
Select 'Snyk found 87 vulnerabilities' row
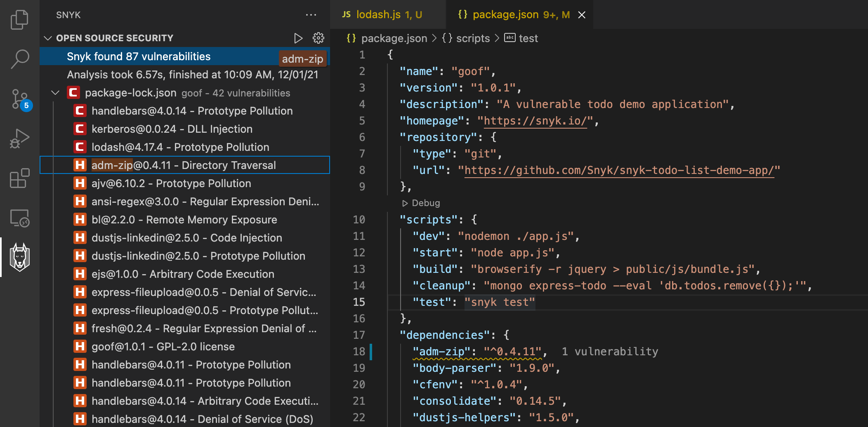click(x=185, y=56)
